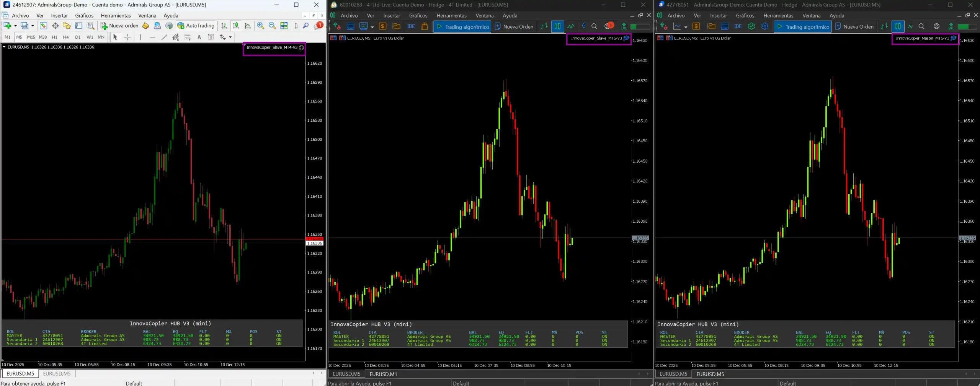The image size is (980, 386).
Task: Toggle candlestick chart mode in the right terminal
Action: tap(898, 27)
